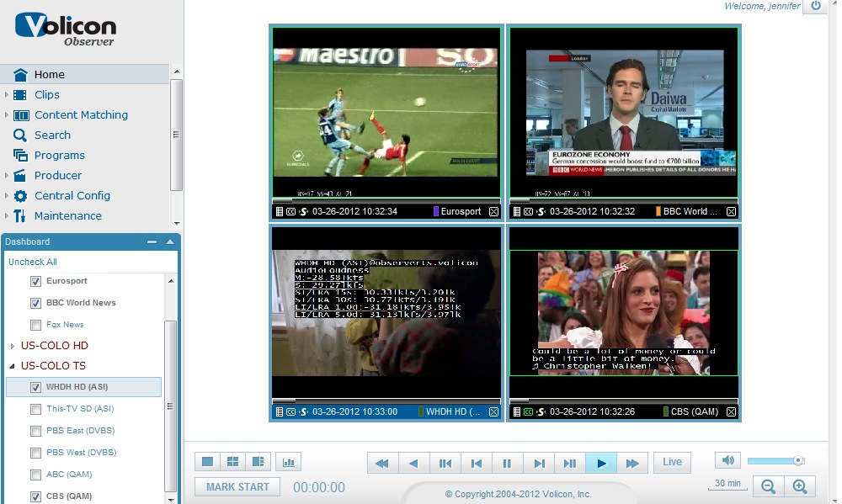The image size is (842, 504).
Task: Close the CBS (QAM) player
Action: click(731, 411)
